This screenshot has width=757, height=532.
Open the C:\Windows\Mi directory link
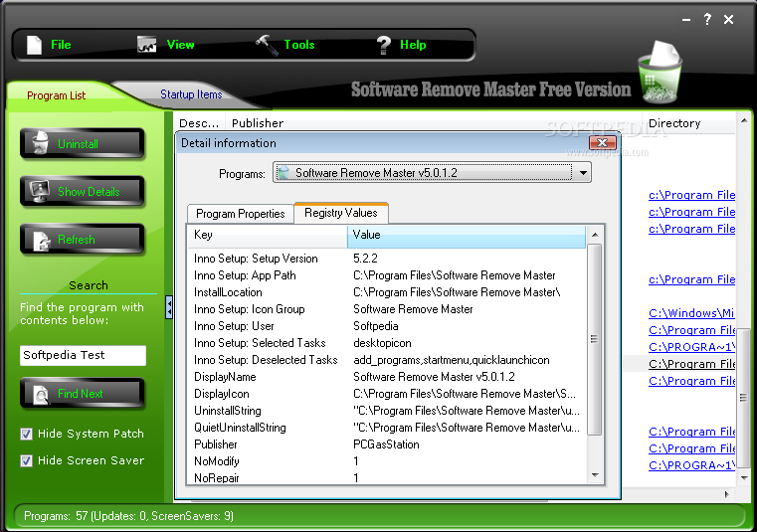[x=691, y=313]
